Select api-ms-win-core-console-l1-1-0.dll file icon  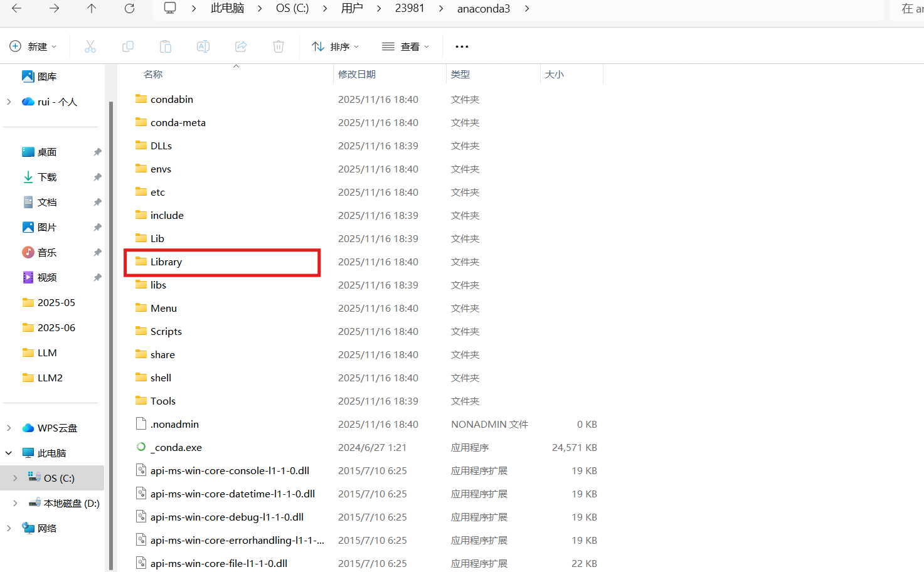pyautogui.click(x=141, y=470)
